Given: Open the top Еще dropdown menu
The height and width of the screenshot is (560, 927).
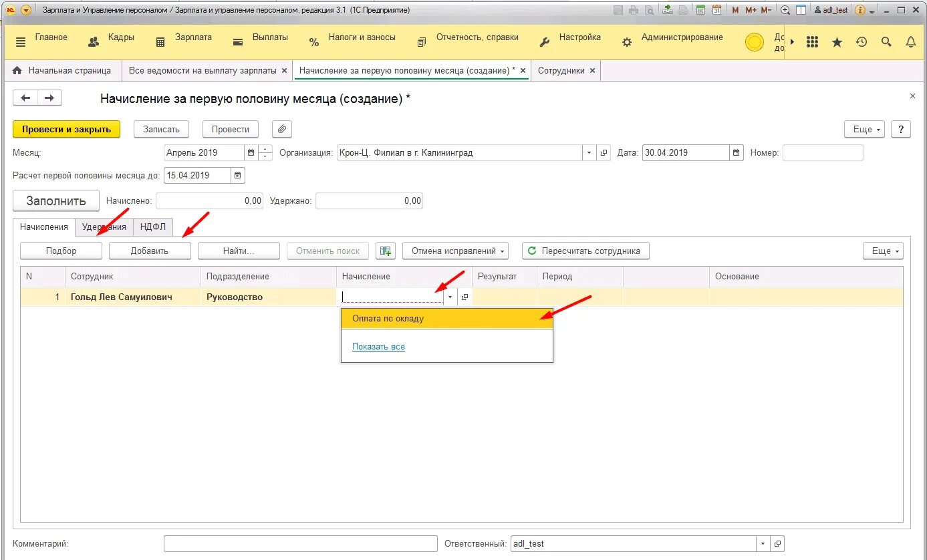Looking at the screenshot, I should (x=865, y=129).
